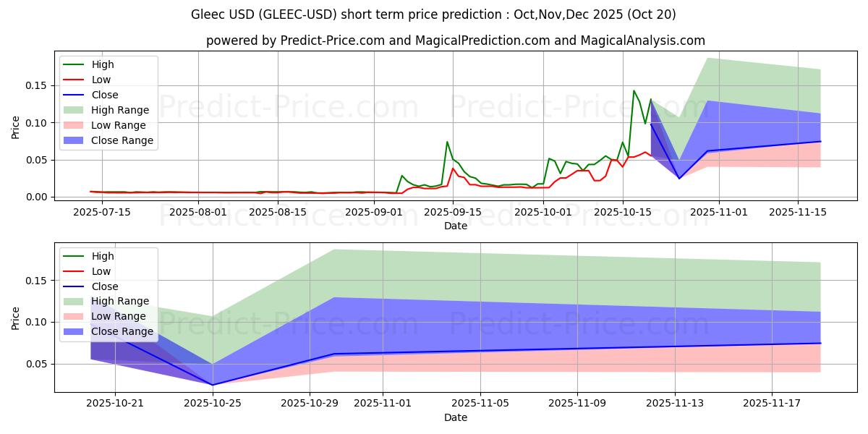Click the 'High' label in bottom legend
This screenshot has height=434, width=868.
pyautogui.click(x=103, y=256)
